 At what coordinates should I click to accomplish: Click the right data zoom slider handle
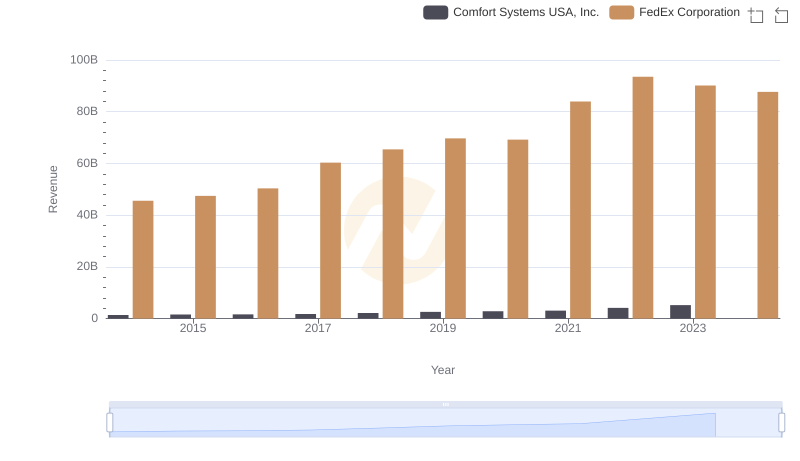point(781,423)
